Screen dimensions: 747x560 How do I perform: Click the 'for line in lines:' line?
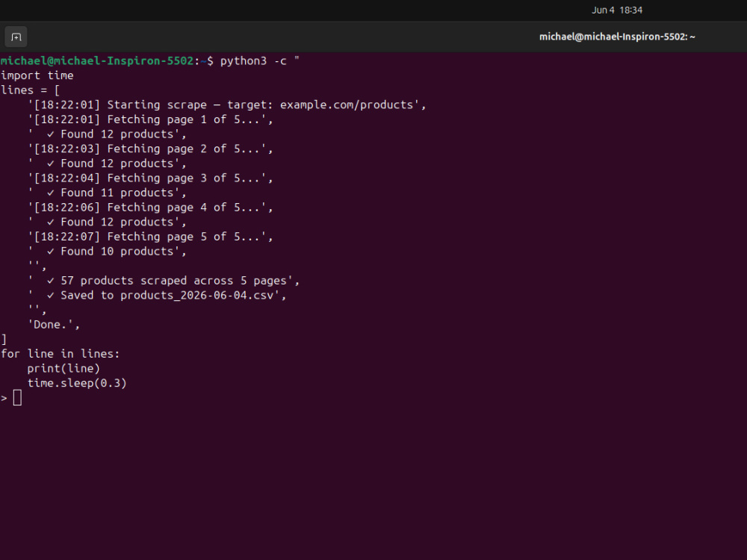click(x=60, y=354)
